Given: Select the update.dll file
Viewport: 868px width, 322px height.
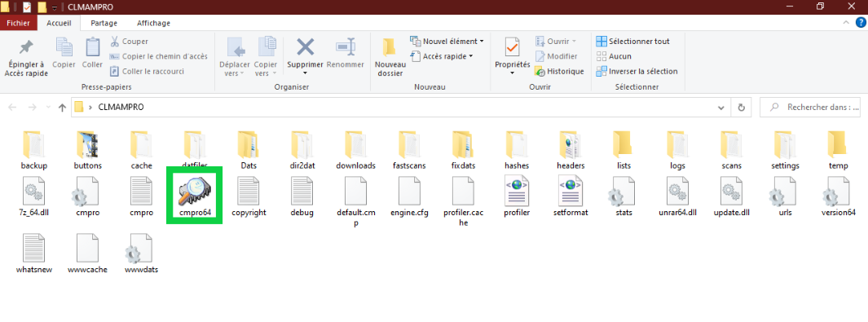Looking at the screenshot, I should click(731, 197).
